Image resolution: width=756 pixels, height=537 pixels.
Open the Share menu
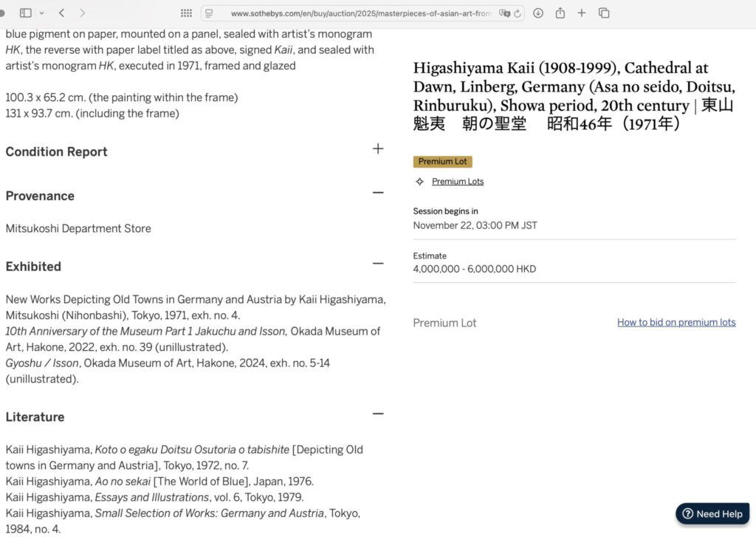[560, 13]
